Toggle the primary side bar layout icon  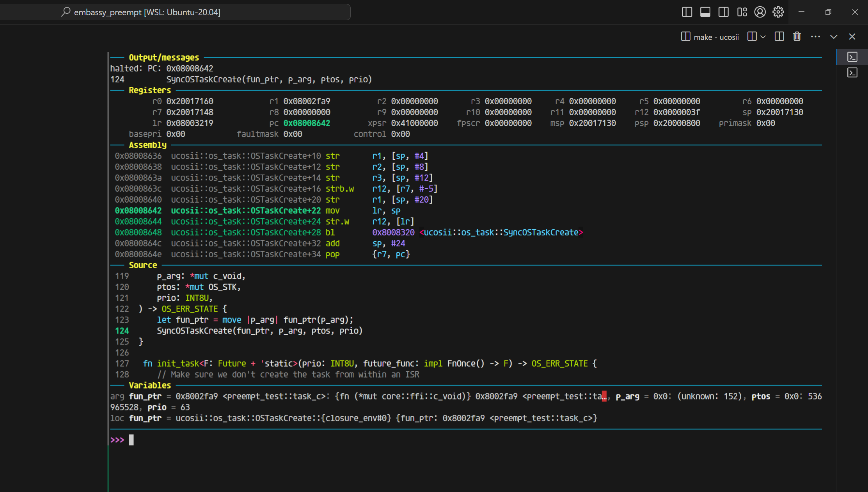coord(687,12)
